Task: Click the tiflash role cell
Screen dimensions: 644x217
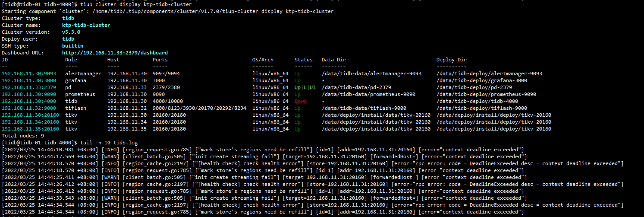Action: [x=75, y=108]
